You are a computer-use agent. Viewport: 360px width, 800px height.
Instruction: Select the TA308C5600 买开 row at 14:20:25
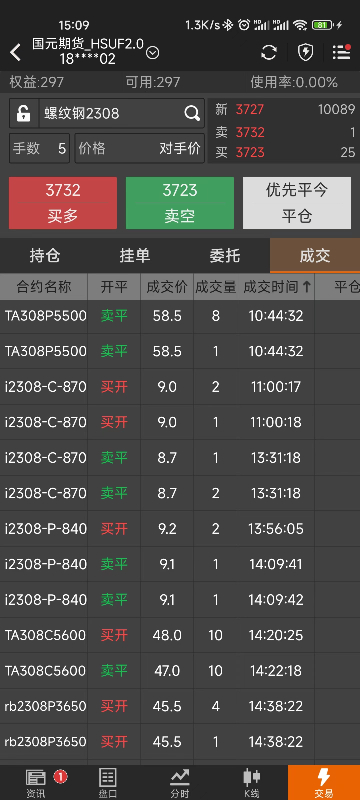pos(180,635)
